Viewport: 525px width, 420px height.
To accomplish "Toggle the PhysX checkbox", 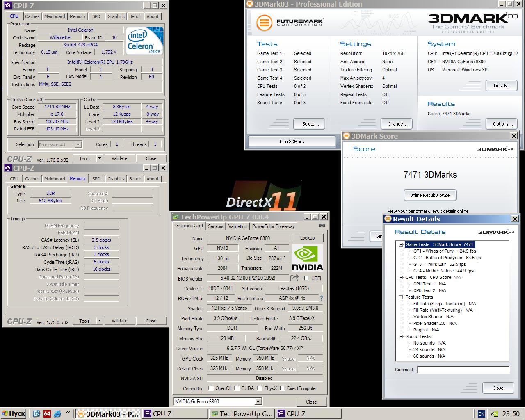I will 260,388.
